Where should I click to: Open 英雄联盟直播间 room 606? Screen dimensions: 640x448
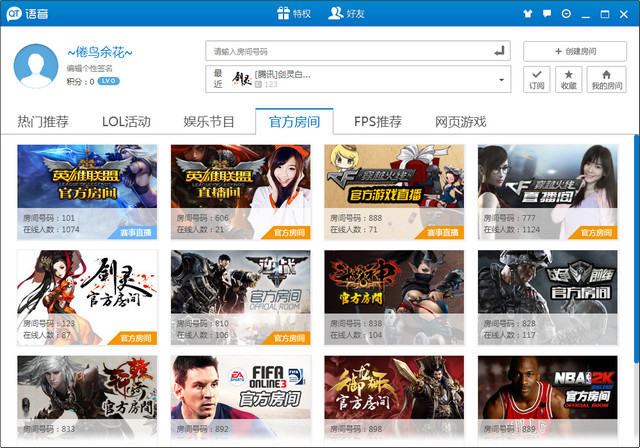coord(240,192)
